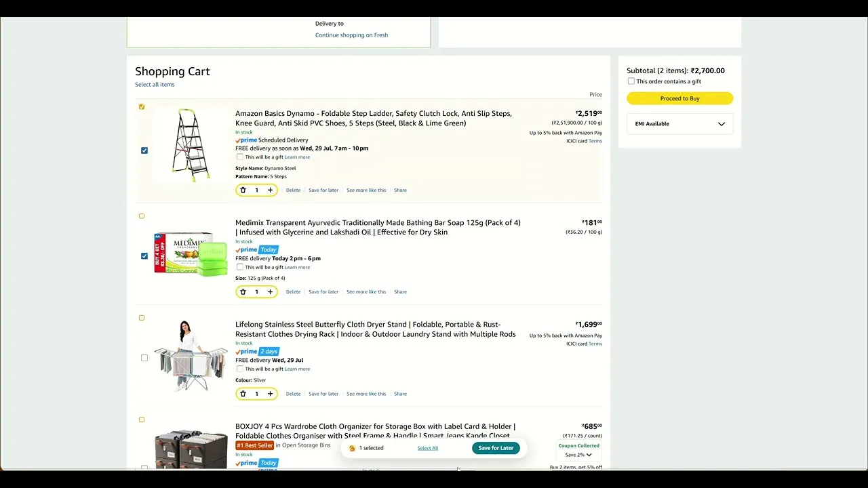Open the cloth dryer stand product image
The image size is (868, 488).
pos(191,356)
